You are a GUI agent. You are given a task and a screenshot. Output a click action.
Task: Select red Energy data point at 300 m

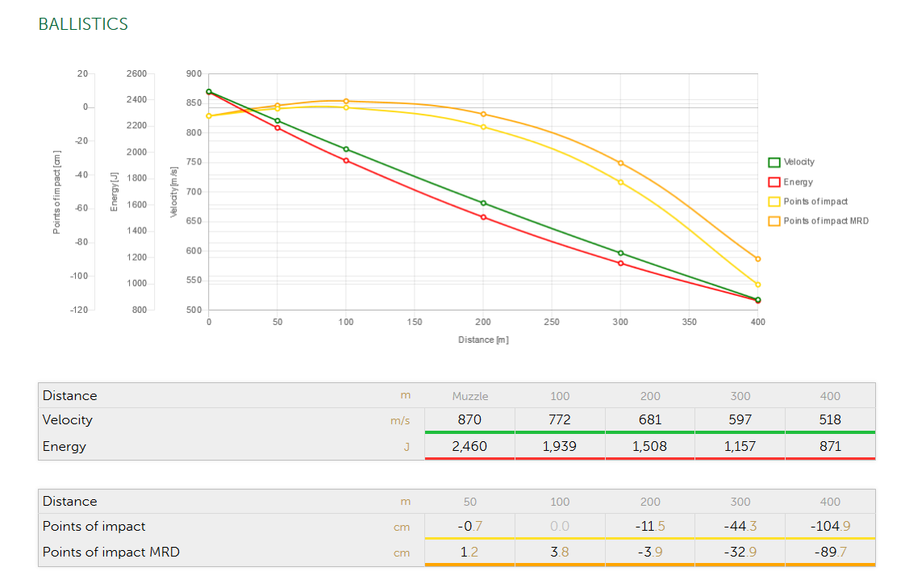[620, 263]
